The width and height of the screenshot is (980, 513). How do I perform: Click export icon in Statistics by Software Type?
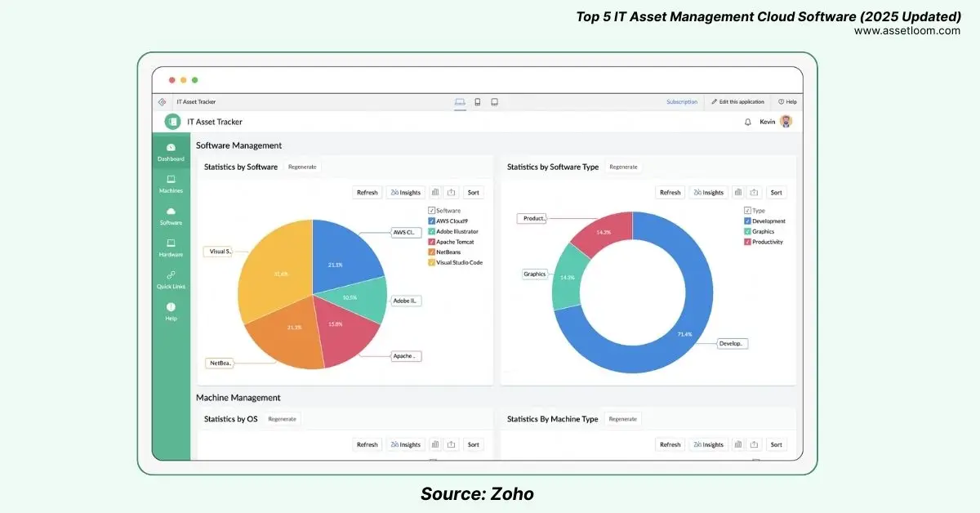point(755,193)
